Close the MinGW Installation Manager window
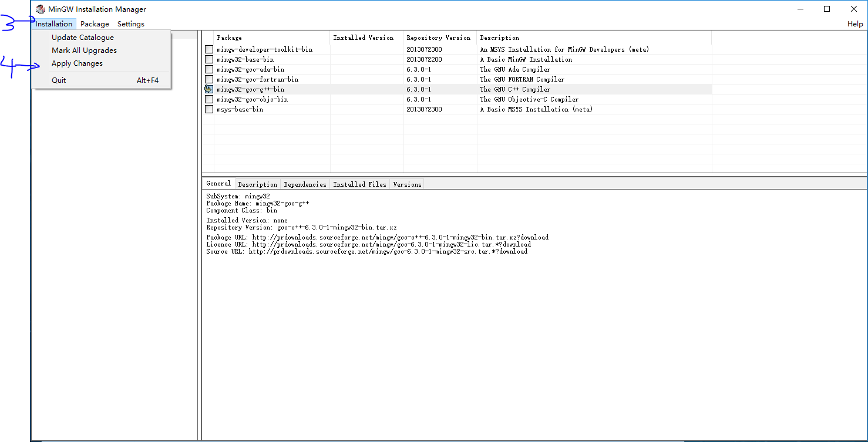The image size is (868, 442). click(x=854, y=9)
